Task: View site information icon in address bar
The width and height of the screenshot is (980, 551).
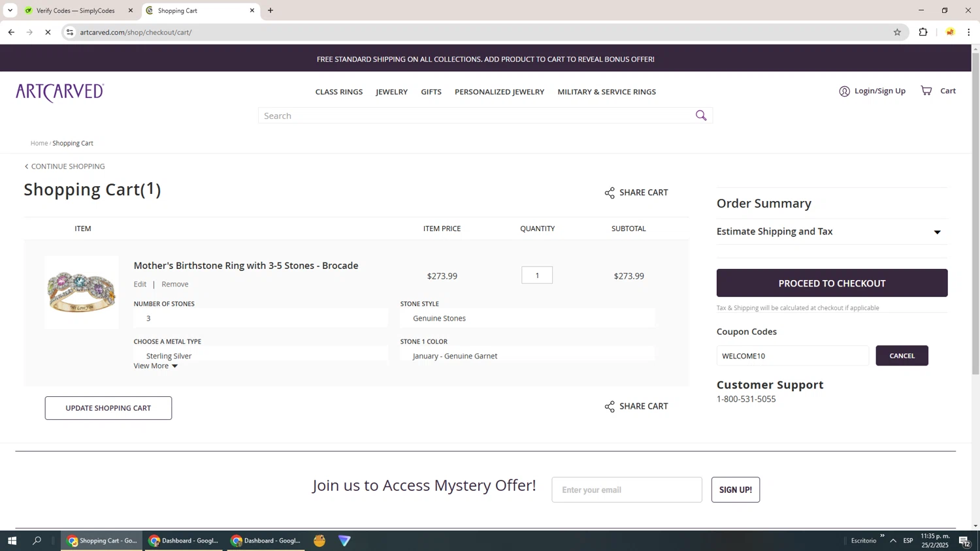Action: (70, 32)
